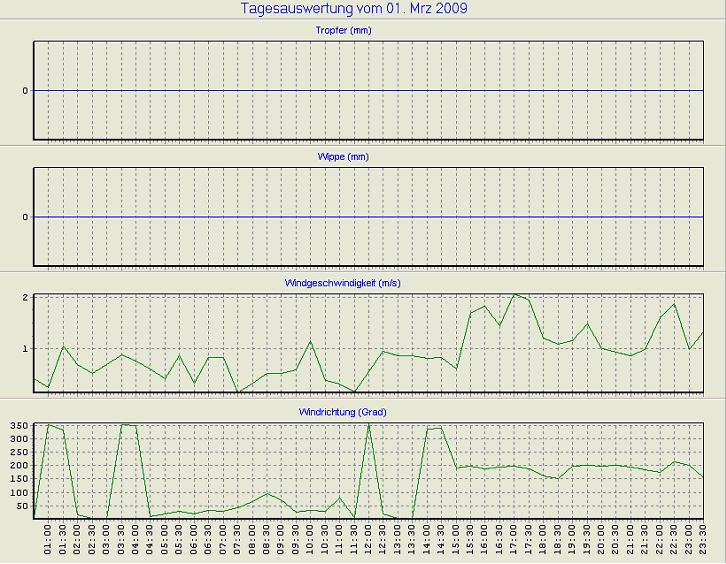Select the 12:00 time axis label

369,541
